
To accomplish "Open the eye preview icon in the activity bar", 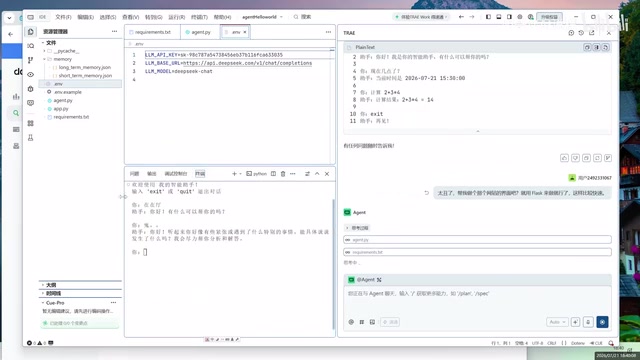I will tap(31, 74).
